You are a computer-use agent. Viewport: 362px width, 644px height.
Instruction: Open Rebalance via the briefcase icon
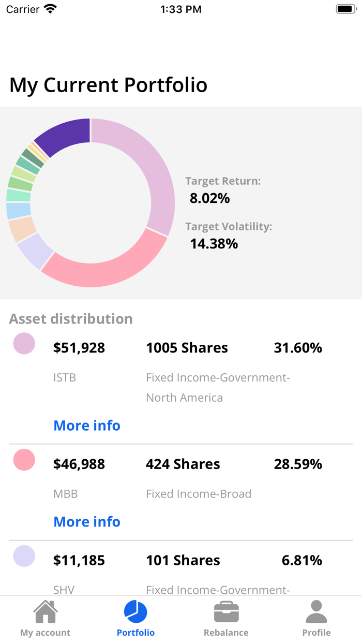(226, 611)
